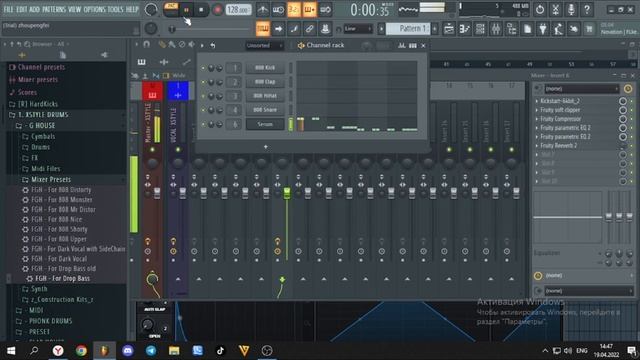
Task: Open the view playlist toolbar icon
Action: [449, 29]
